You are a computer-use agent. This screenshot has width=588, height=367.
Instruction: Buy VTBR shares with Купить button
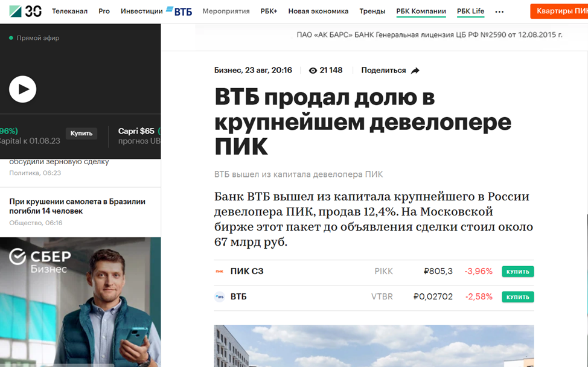[518, 297]
